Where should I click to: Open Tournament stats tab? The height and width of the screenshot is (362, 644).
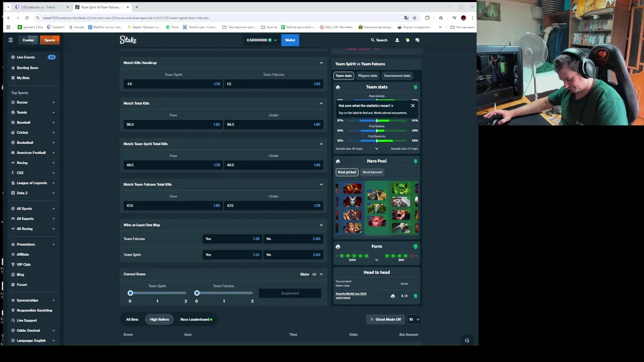pos(397,75)
